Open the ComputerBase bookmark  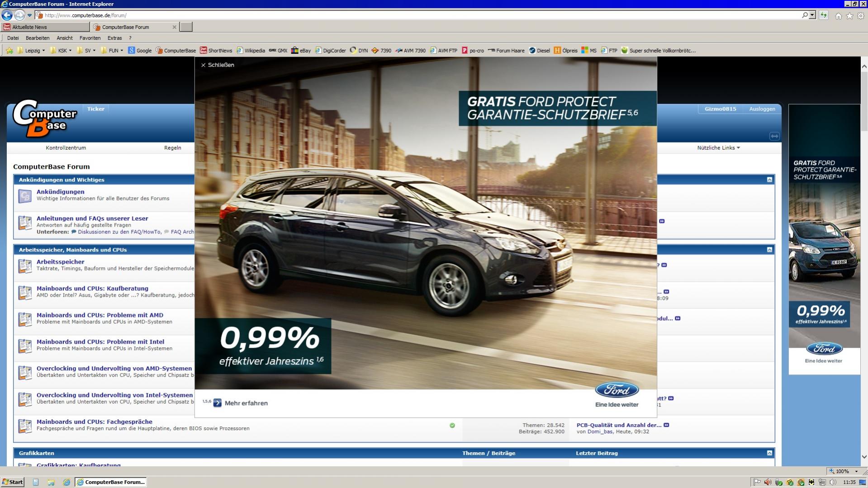click(x=176, y=51)
